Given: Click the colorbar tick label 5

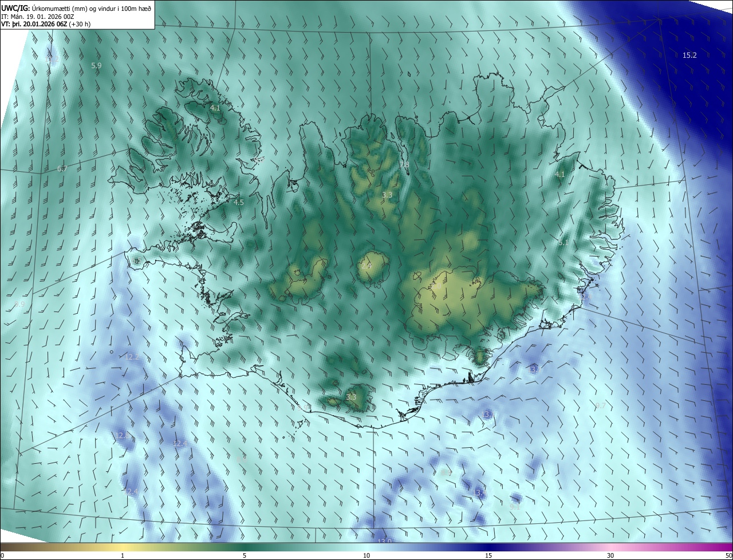Looking at the screenshot, I should (245, 555).
